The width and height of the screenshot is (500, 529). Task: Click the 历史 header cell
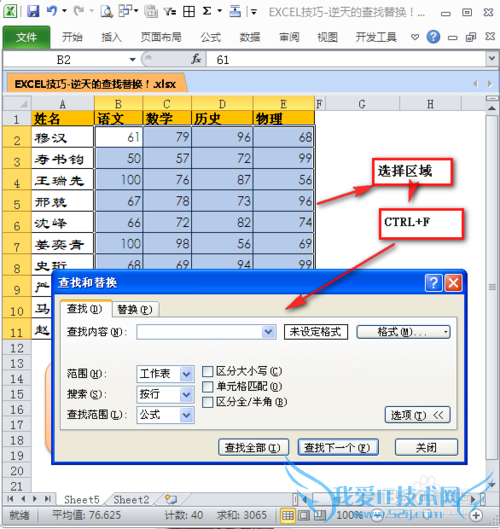(222, 118)
